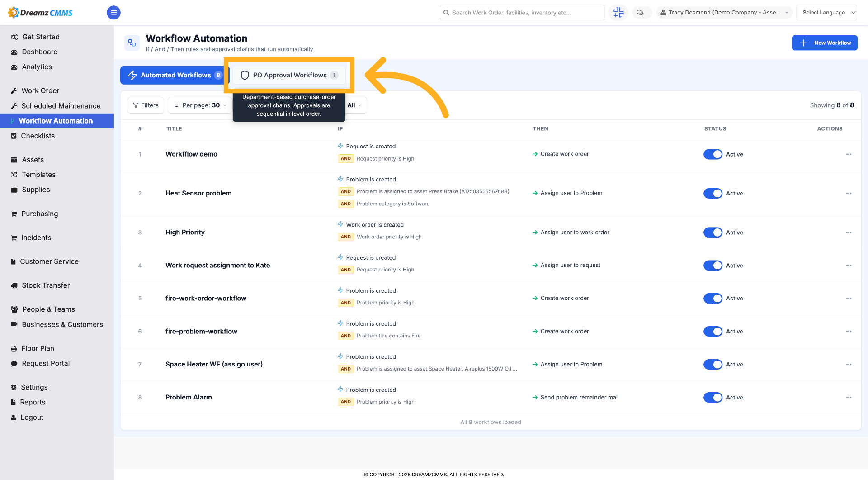Screen dimensions: 868x480
Task: Click the STATUS column header
Action: click(715, 129)
